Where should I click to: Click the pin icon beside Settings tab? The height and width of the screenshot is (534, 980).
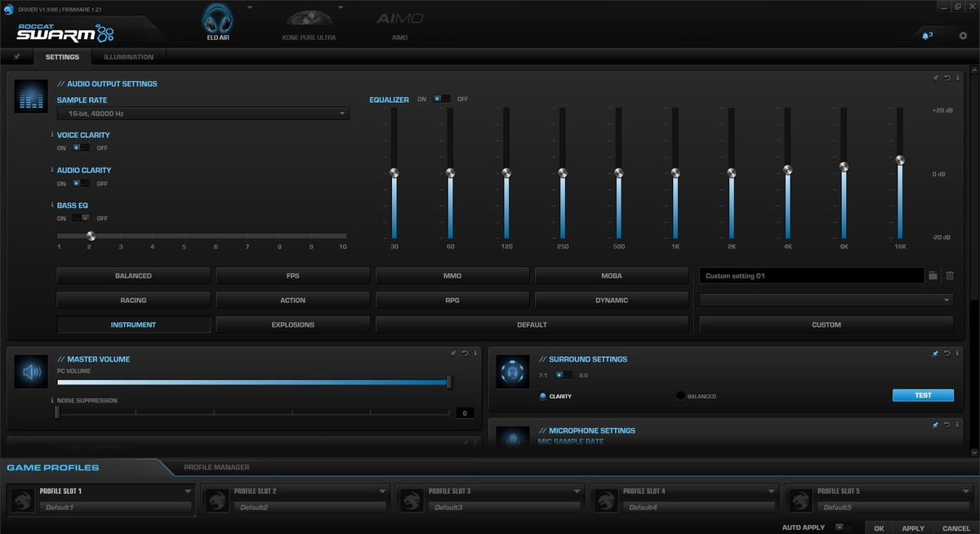point(16,57)
